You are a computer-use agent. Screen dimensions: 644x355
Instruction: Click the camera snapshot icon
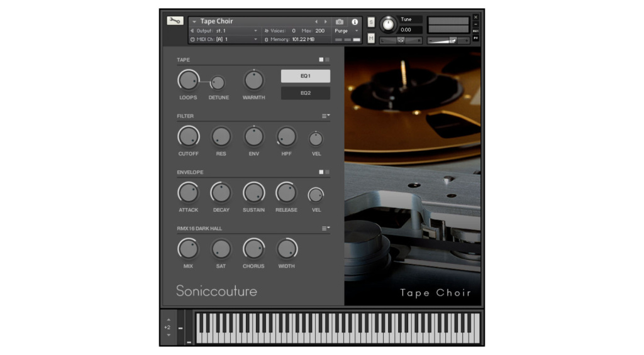tap(339, 22)
